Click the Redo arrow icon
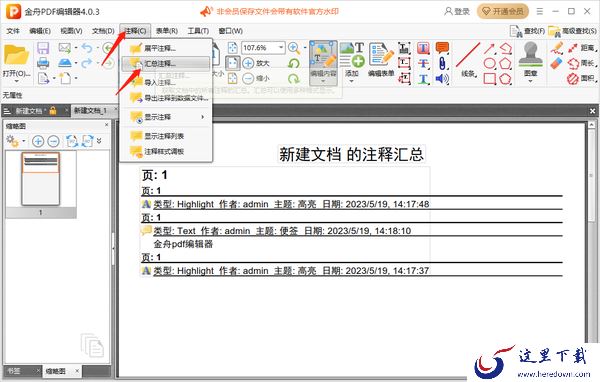This screenshot has height=382, width=600. tap(87, 63)
